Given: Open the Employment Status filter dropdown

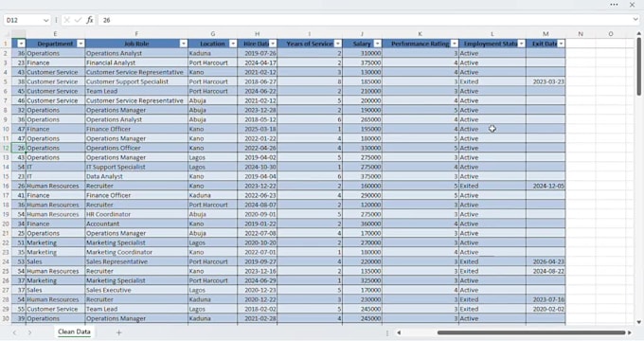Looking at the screenshot, I should 521,44.
